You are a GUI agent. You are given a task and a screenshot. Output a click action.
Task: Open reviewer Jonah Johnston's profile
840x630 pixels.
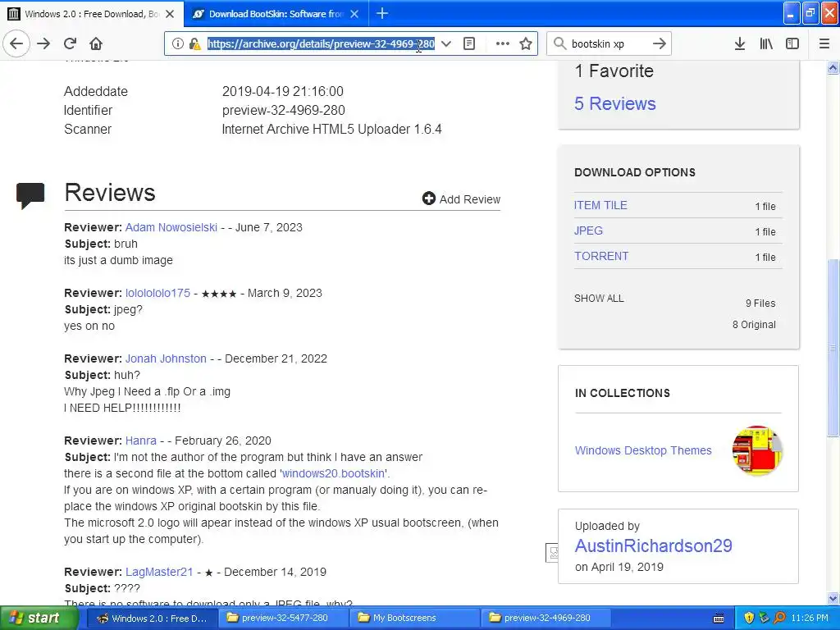point(166,358)
